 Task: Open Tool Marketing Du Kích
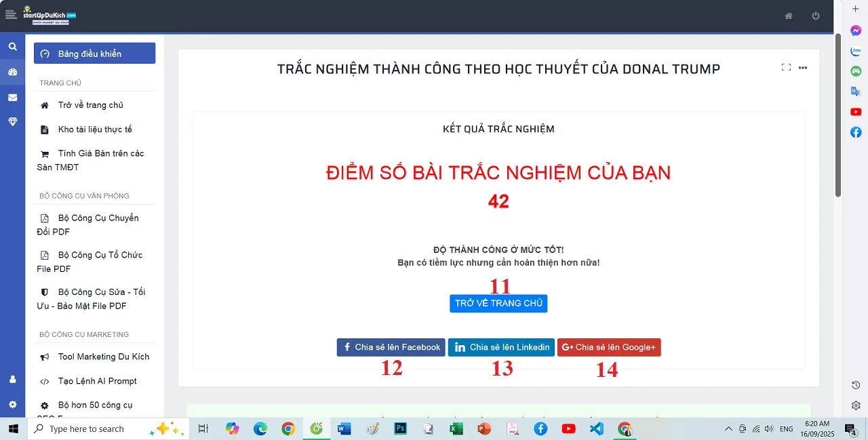click(x=94, y=357)
